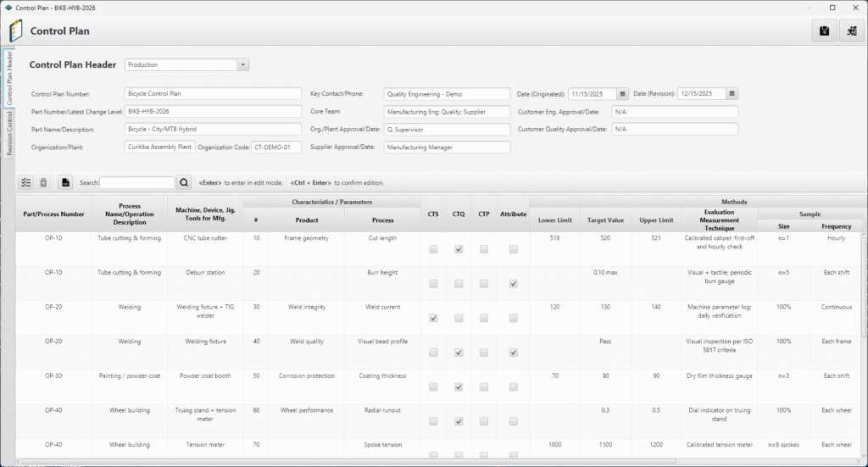Select the Control Plan Header side tab
Screen dimensions: 868x467
click(9, 78)
